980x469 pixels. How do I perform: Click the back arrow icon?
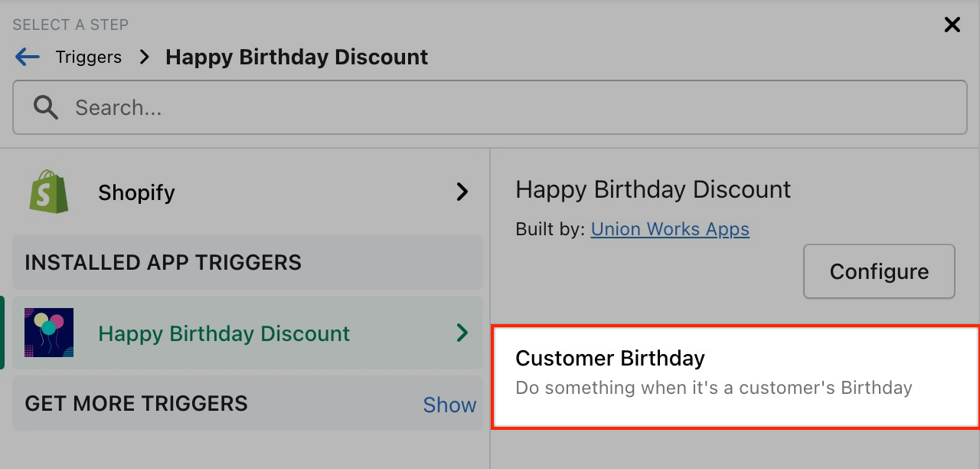tap(28, 57)
